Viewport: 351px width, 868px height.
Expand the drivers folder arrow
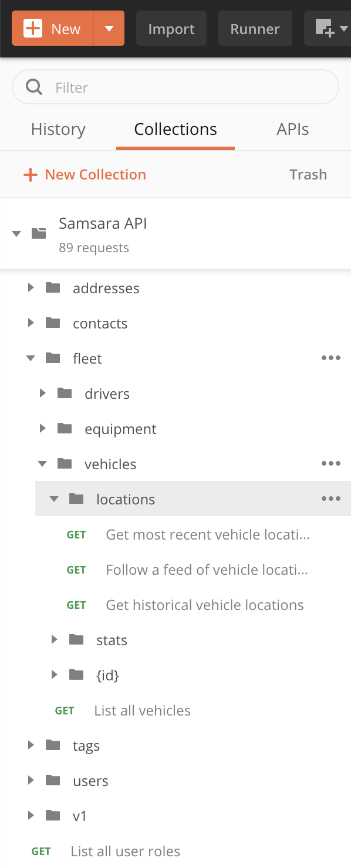click(42, 394)
